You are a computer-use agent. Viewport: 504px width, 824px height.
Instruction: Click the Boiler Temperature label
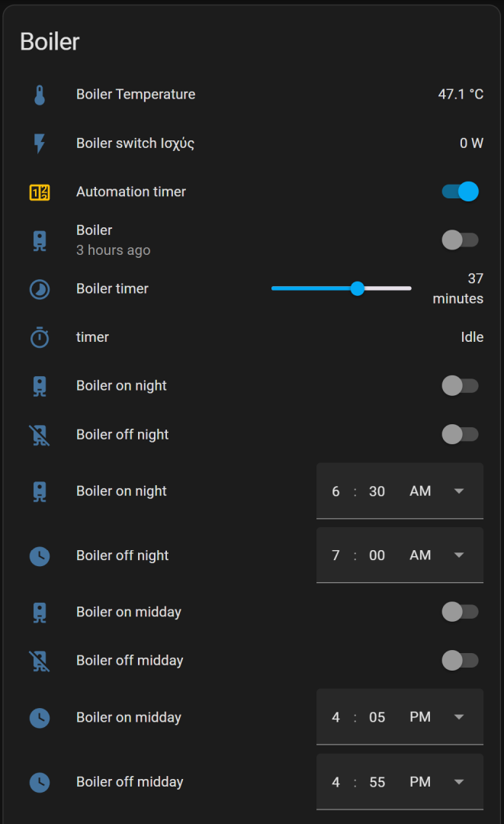tap(136, 95)
